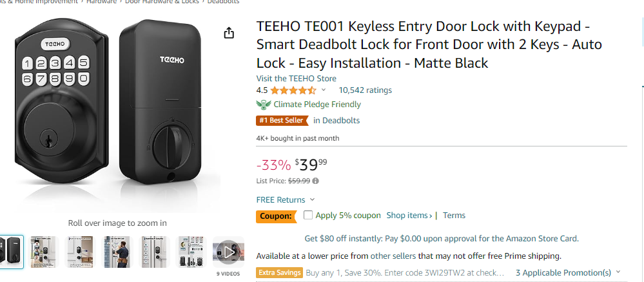Screen dimensions: 644x282
Task: Open the coupon Terms link
Action: (x=454, y=215)
